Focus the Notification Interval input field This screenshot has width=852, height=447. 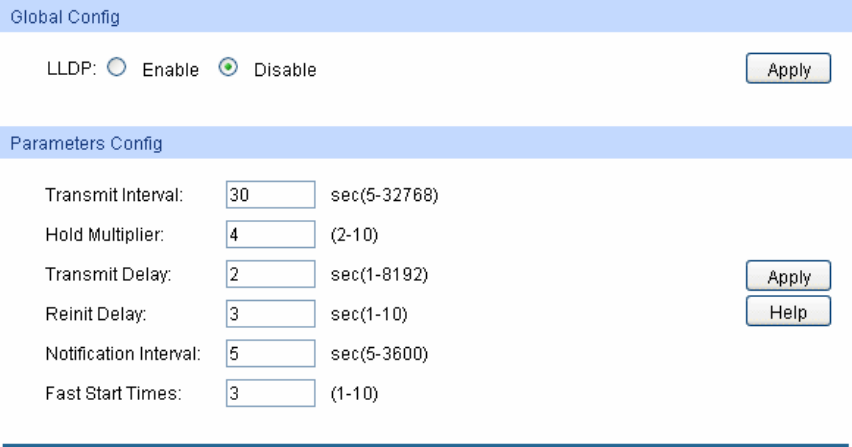coord(271,353)
